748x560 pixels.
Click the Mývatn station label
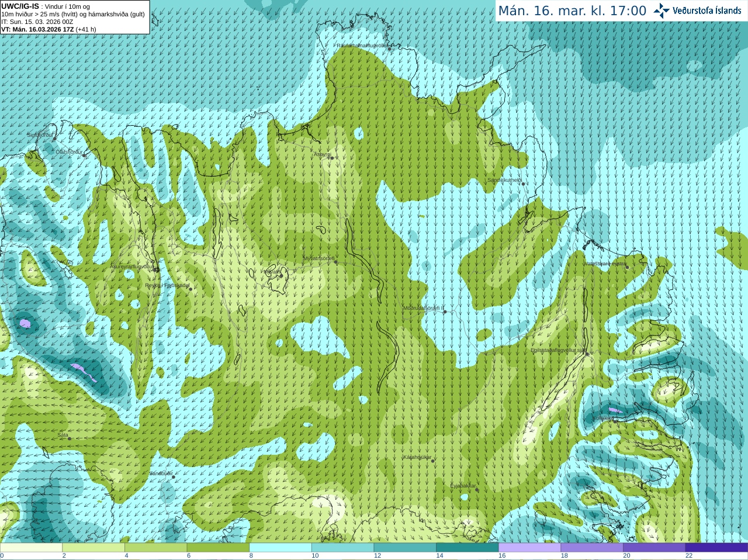(271, 272)
